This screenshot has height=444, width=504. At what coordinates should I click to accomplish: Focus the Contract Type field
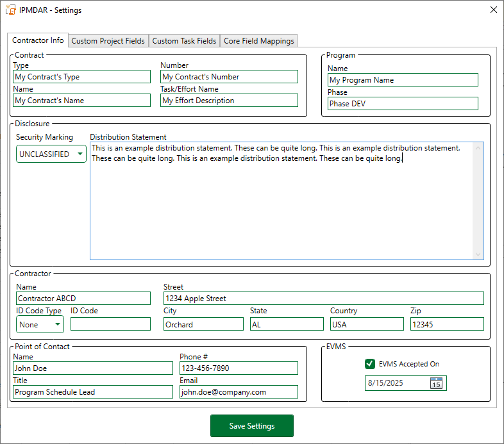coord(81,77)
